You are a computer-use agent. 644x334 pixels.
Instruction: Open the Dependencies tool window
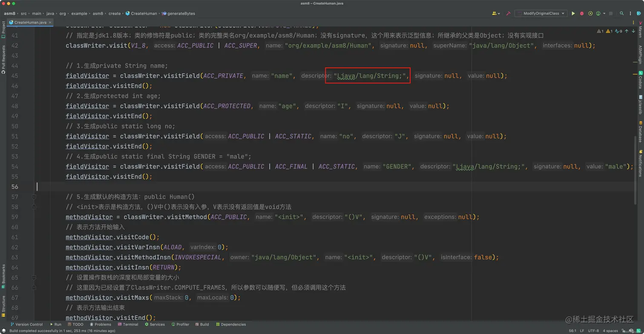click(x=231, y=325)
